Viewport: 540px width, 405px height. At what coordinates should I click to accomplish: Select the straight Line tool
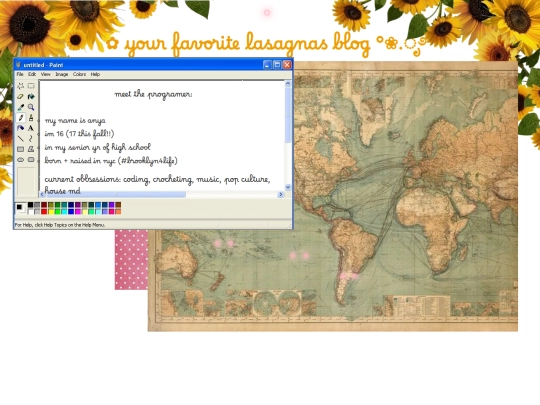(21, 138)
